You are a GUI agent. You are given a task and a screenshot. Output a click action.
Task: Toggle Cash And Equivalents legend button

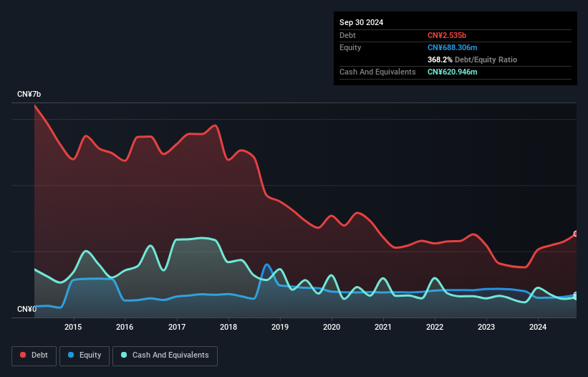click(x=165, y=355)
